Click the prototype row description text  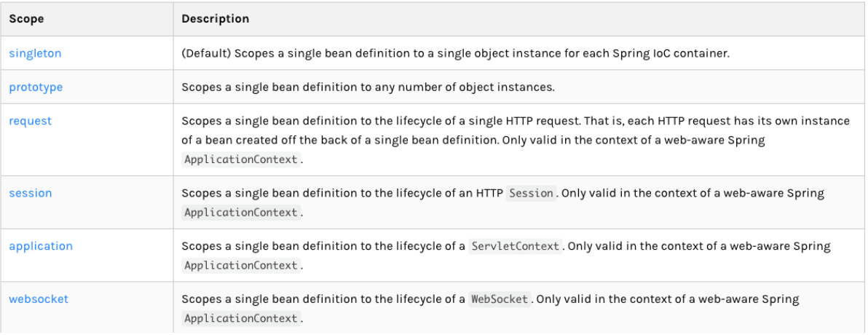coord(368,87)
